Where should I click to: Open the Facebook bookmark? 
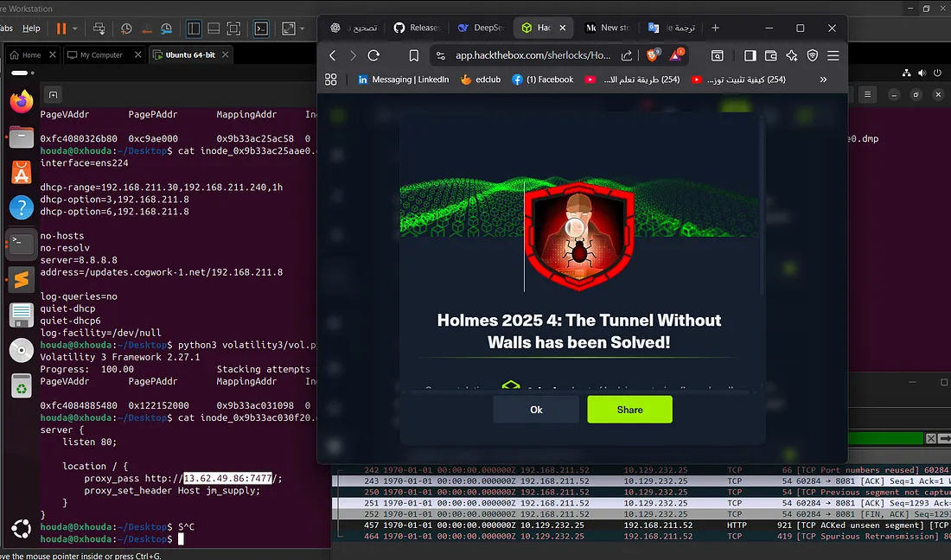543,80
